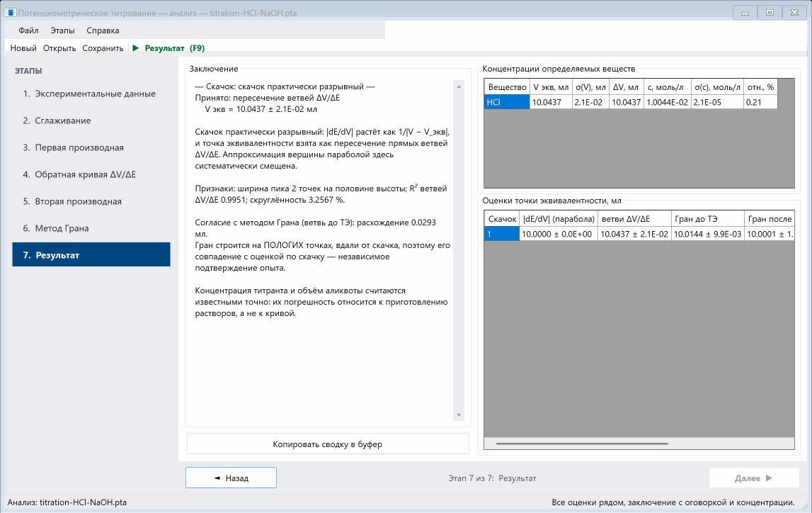The image size is (812, 513).
Task: Click Сохранить in the toolbar
Action: coord(103,48)
